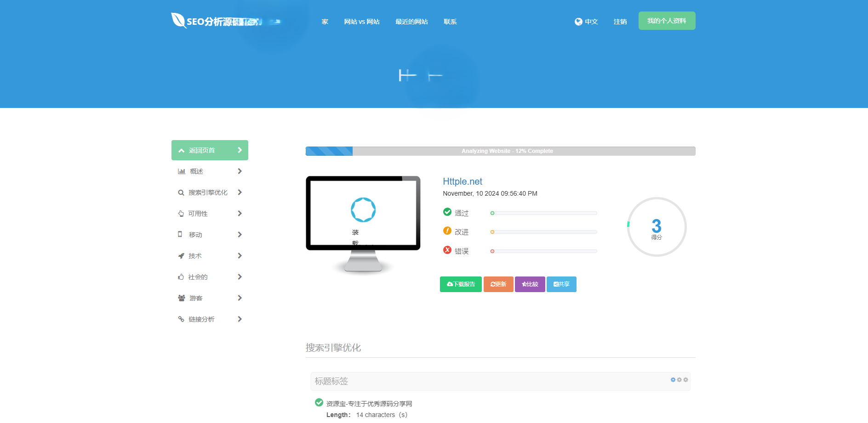The width and height of the screenshot is (868, 423).
Task: Open the 最近的网站 menu item
Action: (411, 22)
